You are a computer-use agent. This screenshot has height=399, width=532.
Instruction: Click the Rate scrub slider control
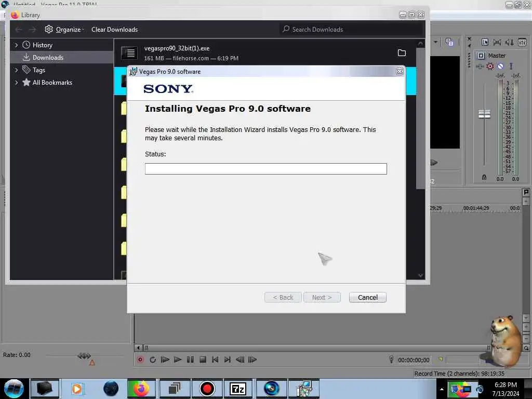point(84,355)
